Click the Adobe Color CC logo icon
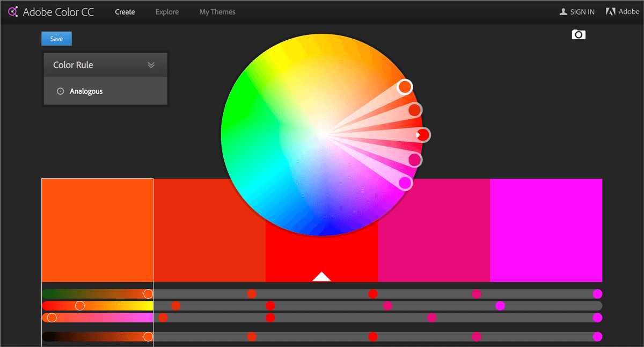 [x=12, y=12]
